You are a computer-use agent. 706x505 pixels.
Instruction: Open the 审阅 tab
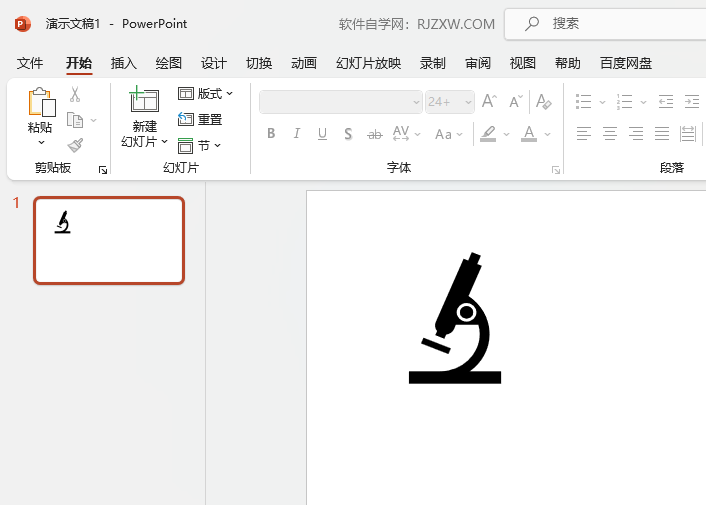(478, 63)
